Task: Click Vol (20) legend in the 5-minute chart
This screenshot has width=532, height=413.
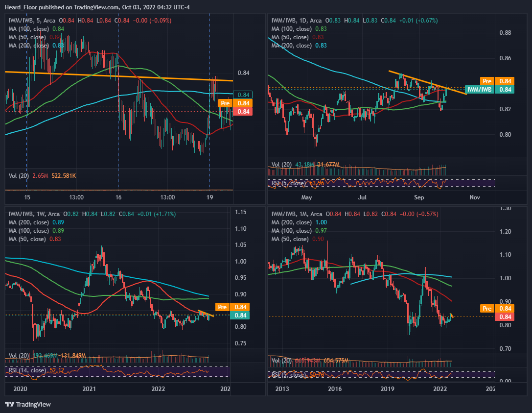Action: [x=43, y=175]
